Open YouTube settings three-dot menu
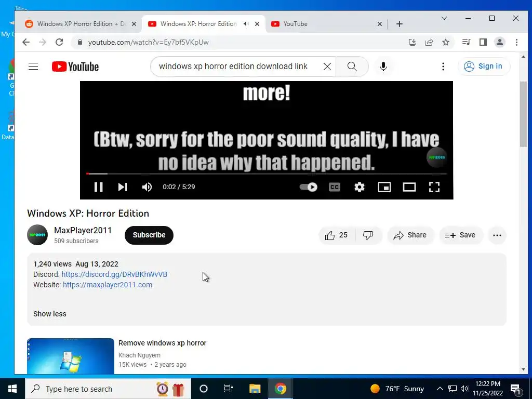532x399 pixels. (443, 66)
